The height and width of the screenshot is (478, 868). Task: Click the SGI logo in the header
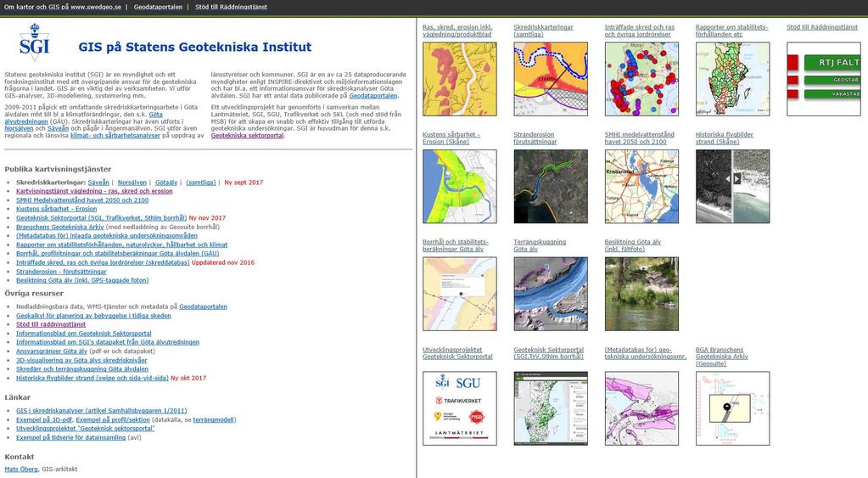(34, 42)
